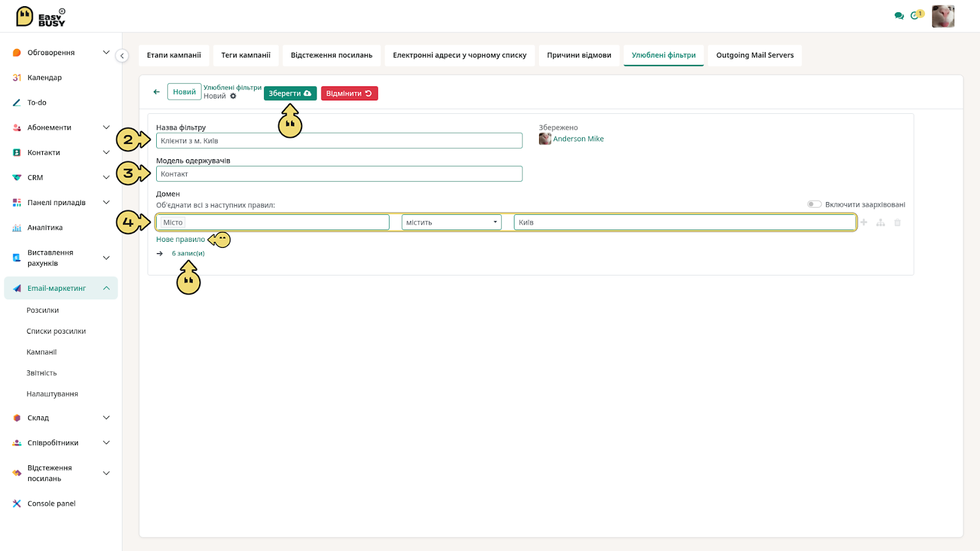Select the Улюблені фільтри tab
This screenshot has width=980, height=551.
pos(663,55)
